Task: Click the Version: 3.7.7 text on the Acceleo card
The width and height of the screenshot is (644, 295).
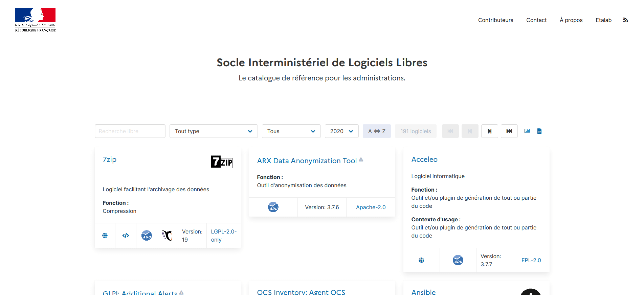Action: [491, 260]
